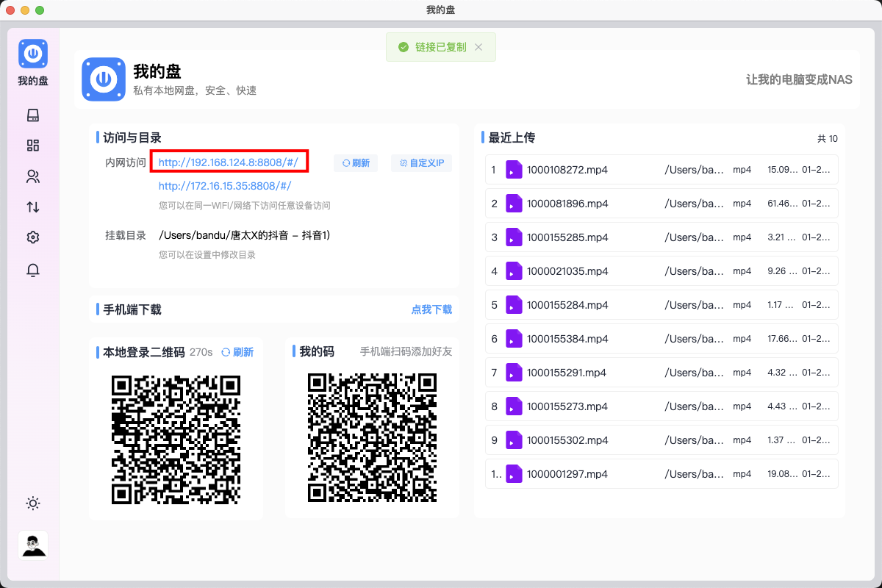The height and width of the screenshot is (588, 882).
Task: Click the file icon of 1000021035.mp4
Action: [x=514, y=271]
